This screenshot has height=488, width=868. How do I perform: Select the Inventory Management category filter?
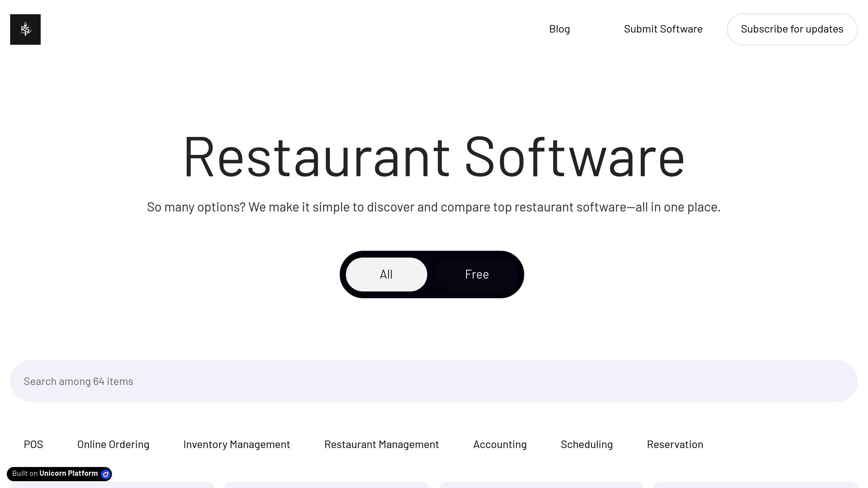237,444
